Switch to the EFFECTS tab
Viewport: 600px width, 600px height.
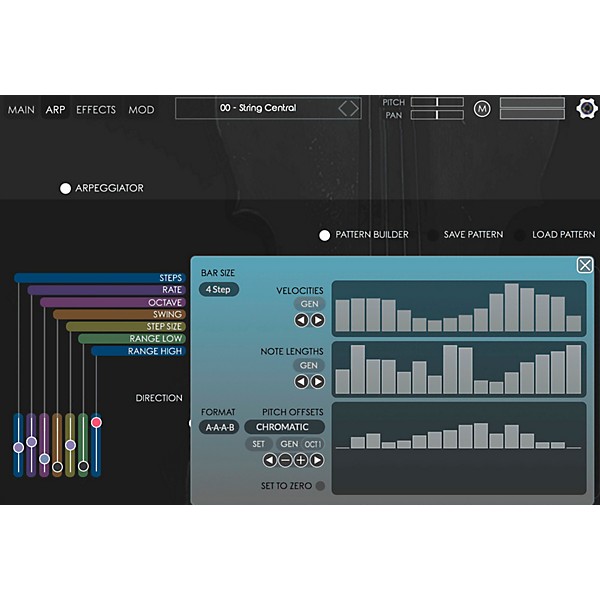click(96, 110)
